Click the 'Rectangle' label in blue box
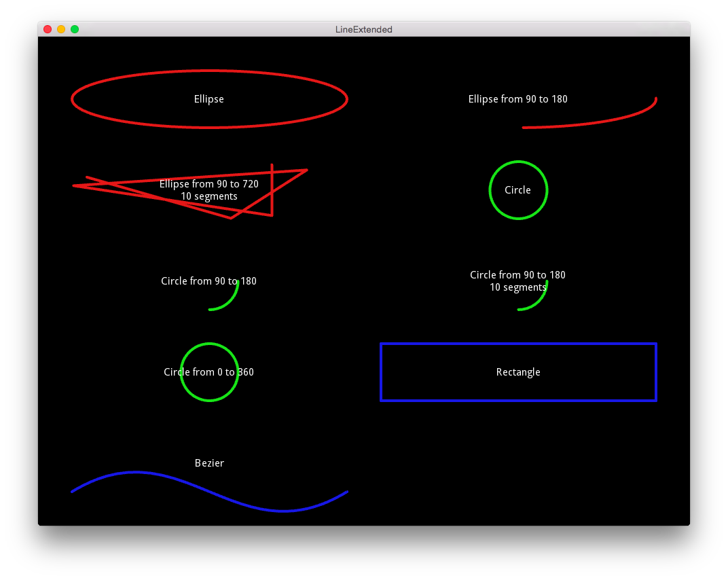This screenshot has width=728, height=580. click(518, 372)
